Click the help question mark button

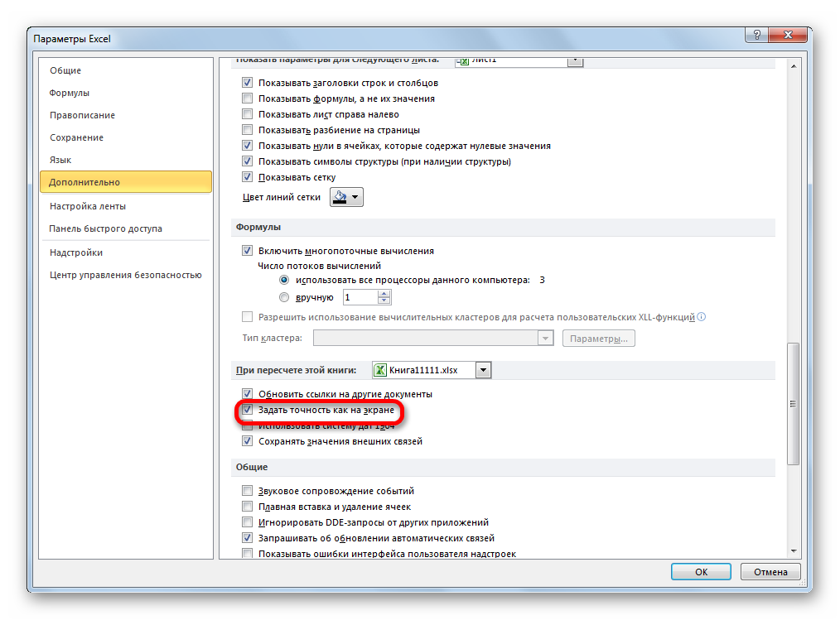(x=753, y=36)
